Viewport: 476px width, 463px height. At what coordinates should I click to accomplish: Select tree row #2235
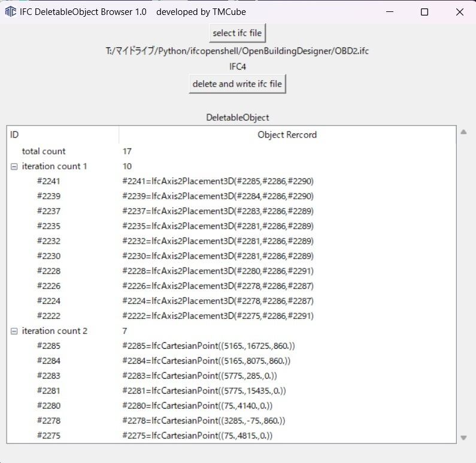[x=48, y=226]
